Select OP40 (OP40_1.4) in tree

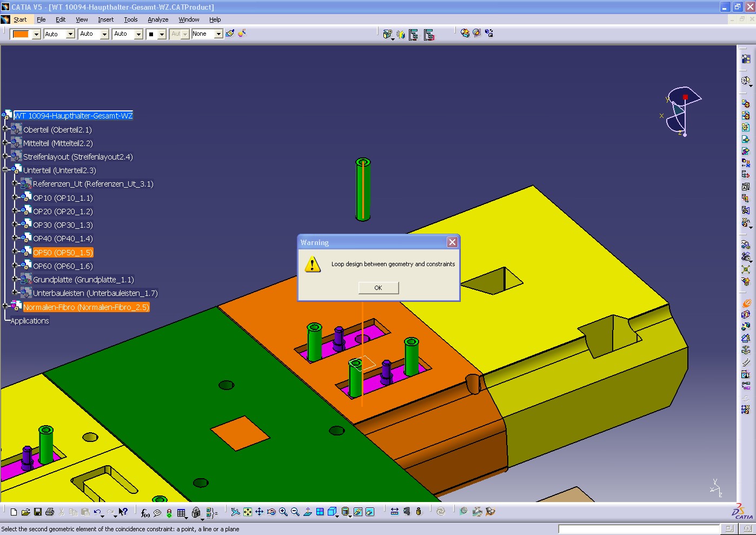point(63,239)
